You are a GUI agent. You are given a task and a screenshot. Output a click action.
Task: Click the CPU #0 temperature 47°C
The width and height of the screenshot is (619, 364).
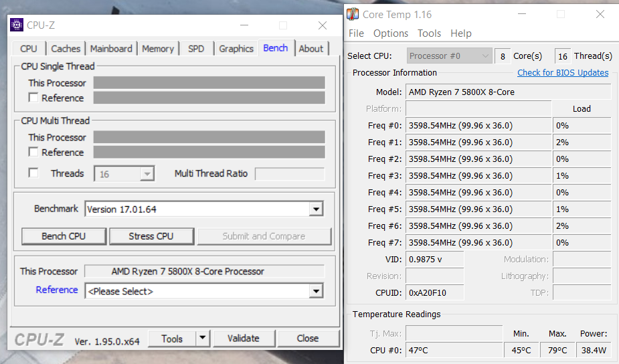(454, 350)
